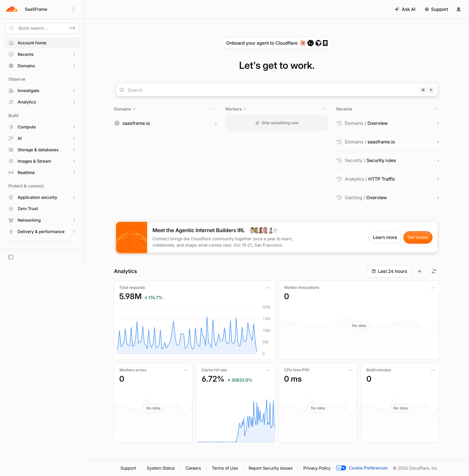Refresh analytics with the reload icon

(434, 271)
